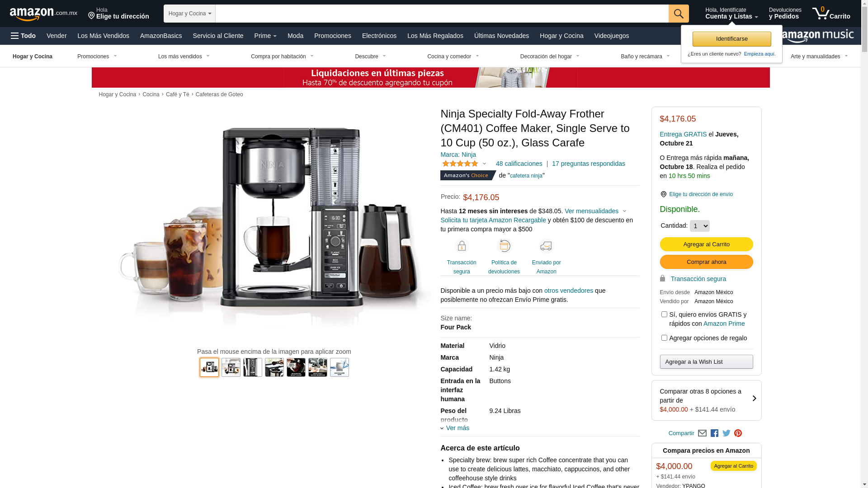Check the free shipping with Amazon Prime box

[x=664, y=314]
